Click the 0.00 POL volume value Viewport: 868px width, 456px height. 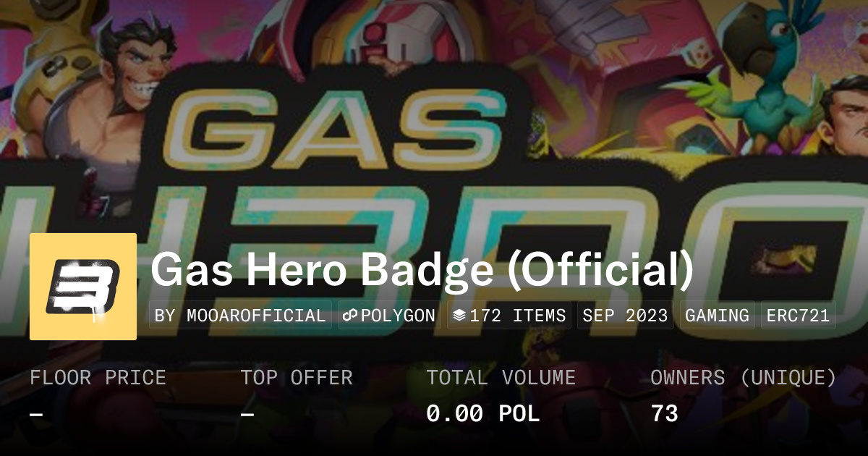click(483, 413)
